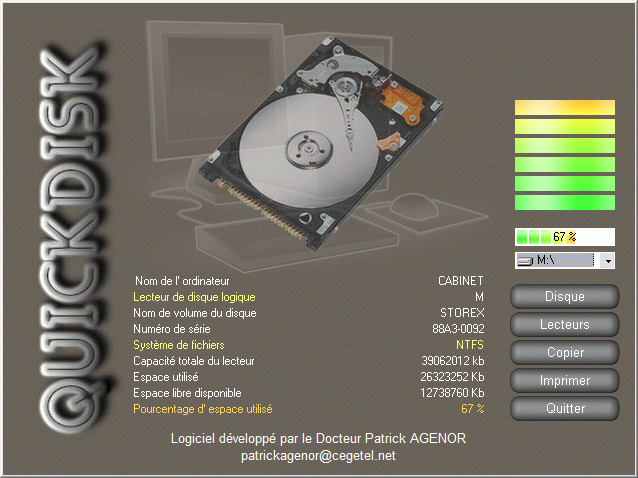Click the 'Capacité totale du lecteur' label
The image size is (638, 478).
(194, 361)
